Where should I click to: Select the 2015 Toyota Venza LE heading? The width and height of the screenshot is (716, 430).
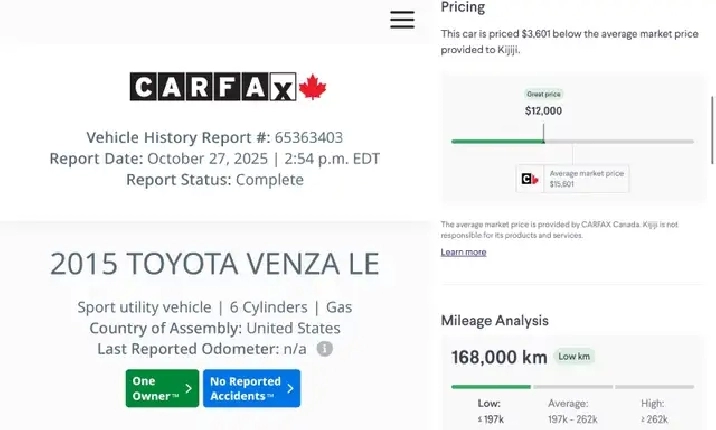point(215,264)
